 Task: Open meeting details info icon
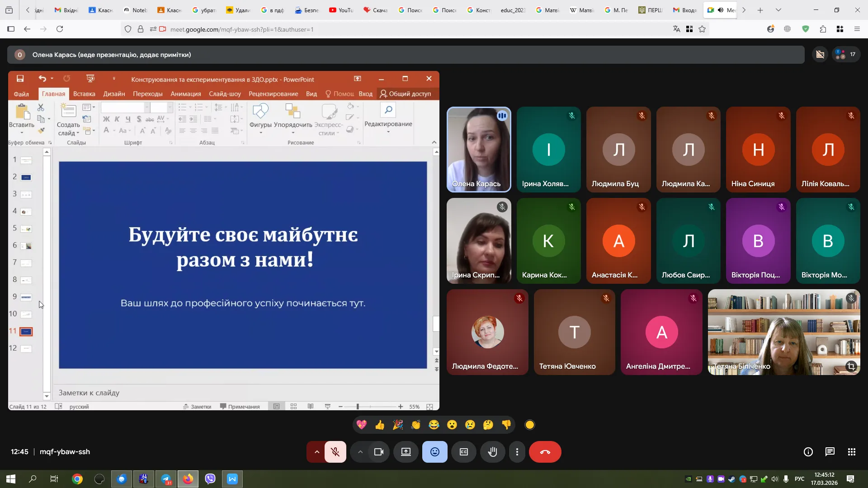click(x=808, y=452)
